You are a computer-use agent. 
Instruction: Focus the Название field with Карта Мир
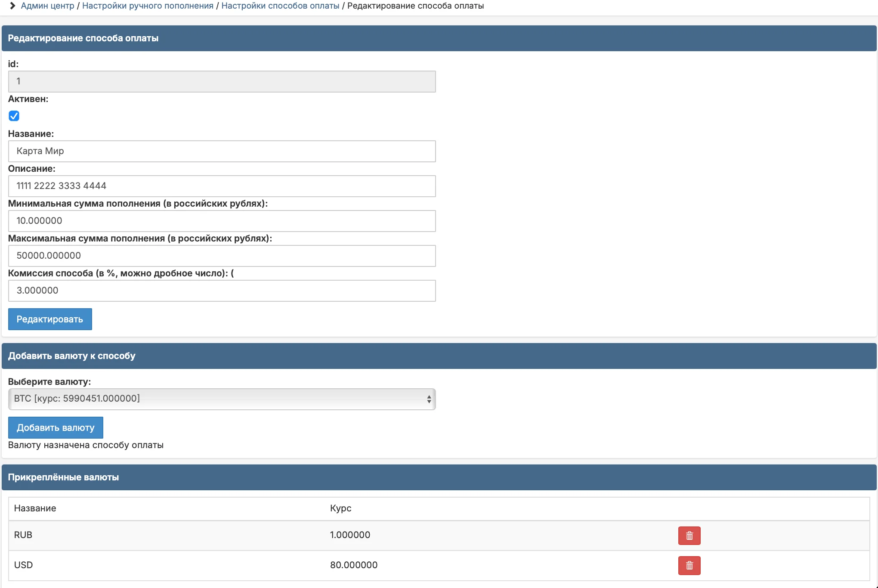222,151
